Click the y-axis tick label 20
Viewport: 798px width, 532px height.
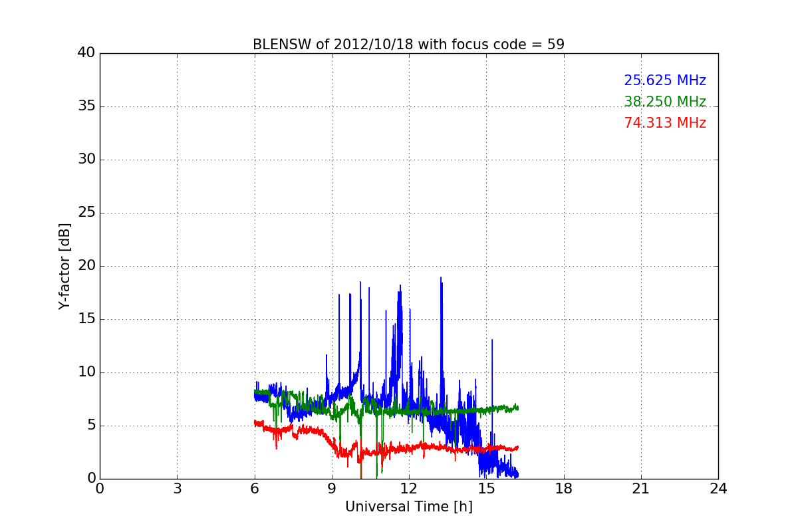tap(86, 266)
